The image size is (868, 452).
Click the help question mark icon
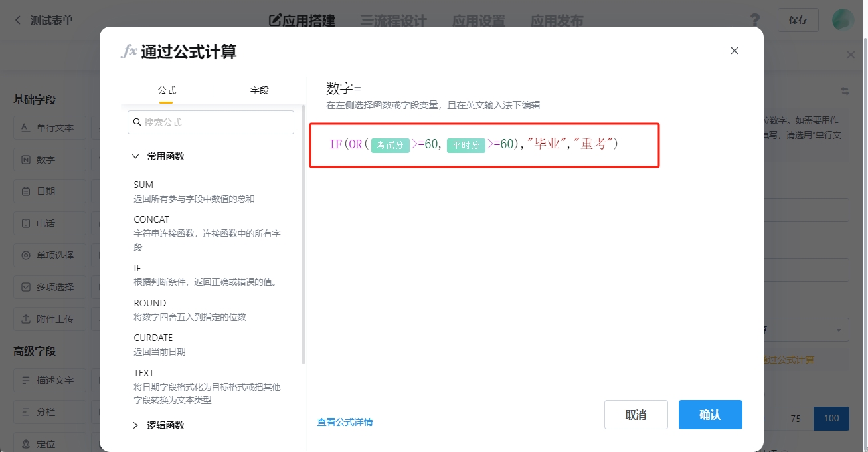tap(754, 20)
